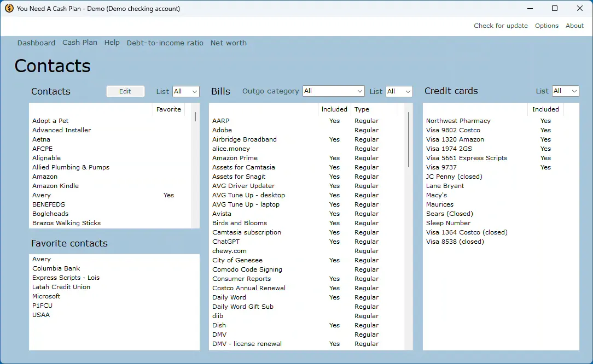This screenshot has height=364, width=593.
Task: Click Check for update link
Action: coord(501,26)
